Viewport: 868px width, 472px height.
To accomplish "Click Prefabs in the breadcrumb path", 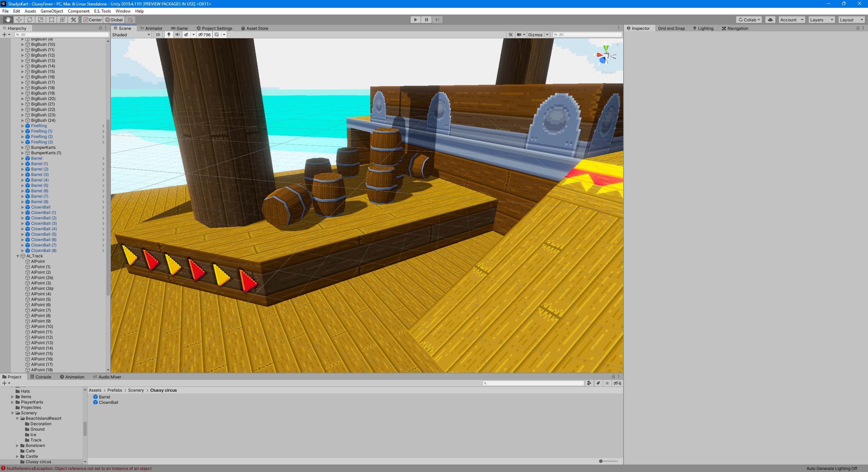I will tap(115, 390).
